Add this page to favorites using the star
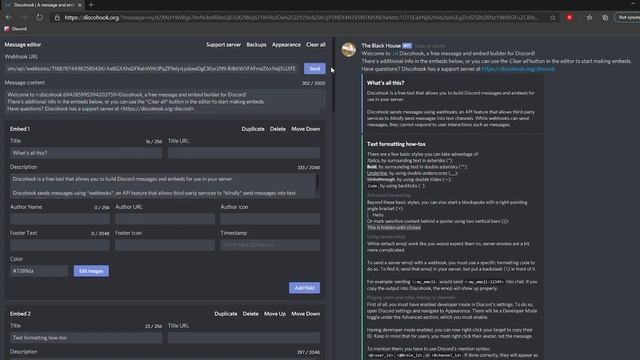Screen dimensions: 640x360 [553, 18]
